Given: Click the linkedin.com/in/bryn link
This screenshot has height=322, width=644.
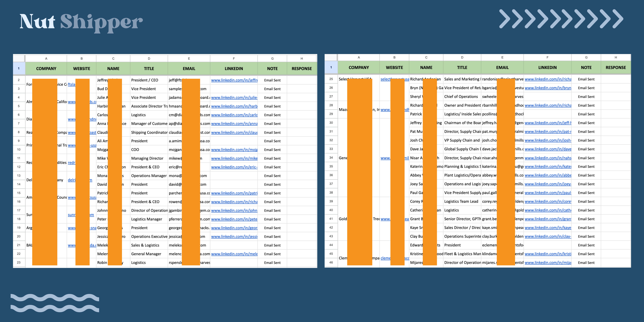Looking at the screenshot, I should click(548, 88).
